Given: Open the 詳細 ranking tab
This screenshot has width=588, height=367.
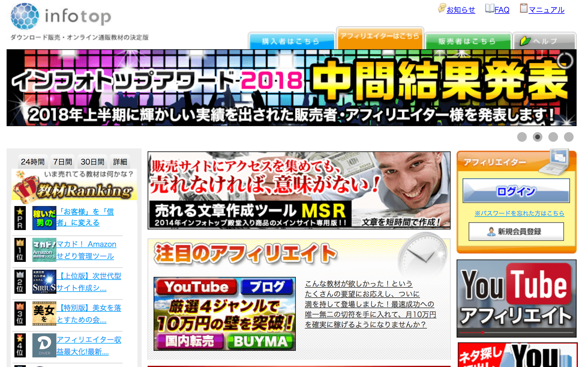Looking at the screenshot, I should (120, 162).
